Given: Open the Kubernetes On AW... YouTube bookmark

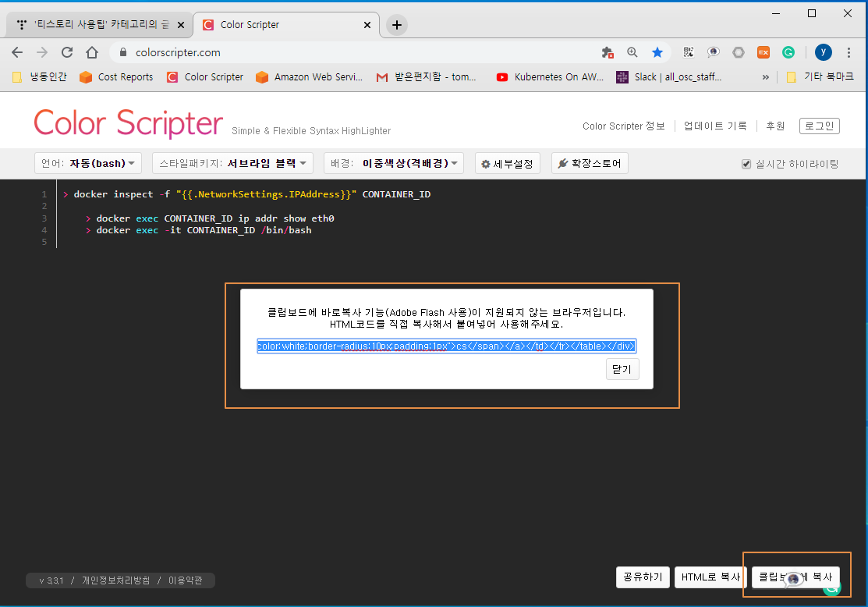Looking at the screenshot, I should (x=550, y=77).
